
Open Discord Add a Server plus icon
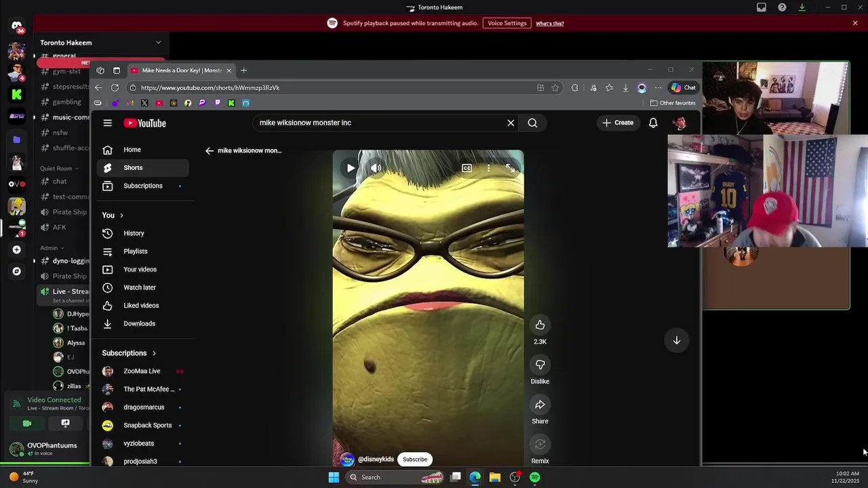coord(17,249)
